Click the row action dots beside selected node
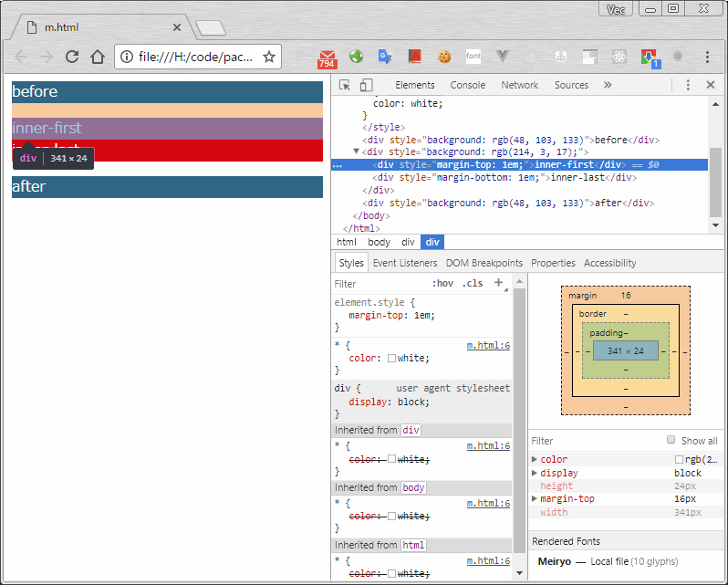 tap(337, 165)
